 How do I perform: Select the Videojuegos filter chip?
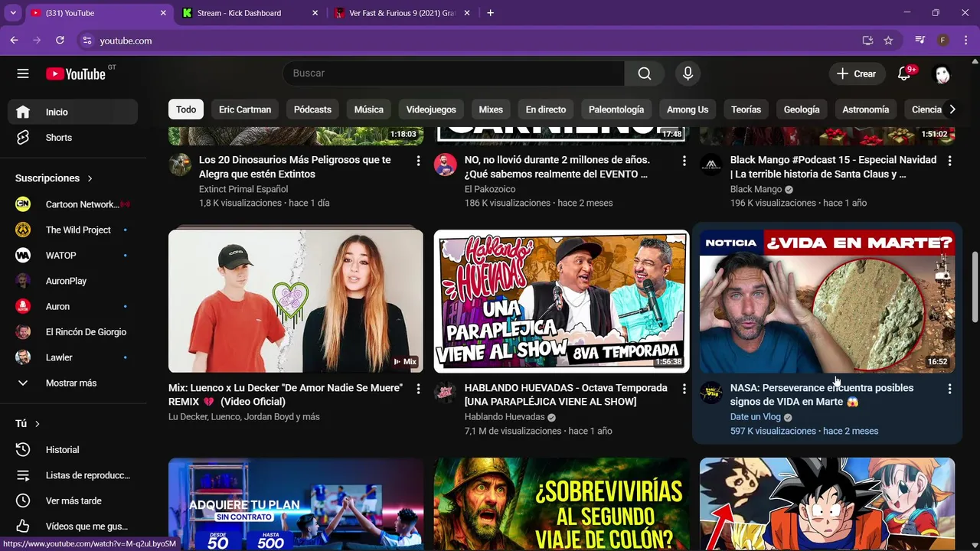(431, 109)
